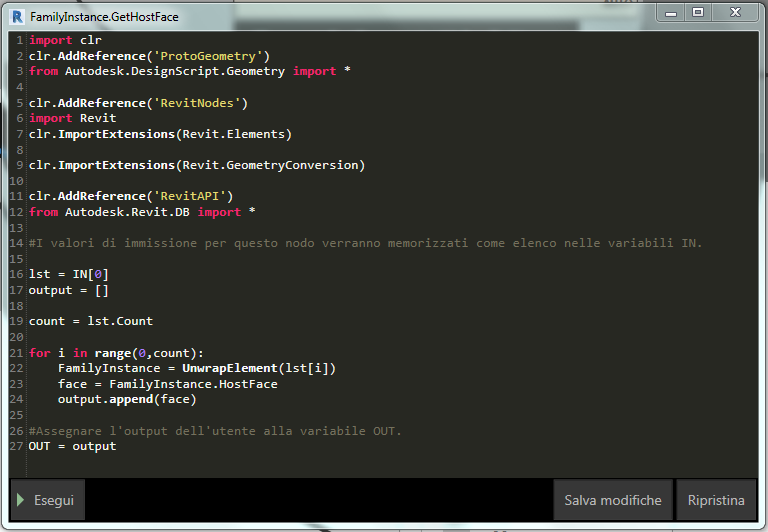Click the 'OUT = output' final line

72,446
